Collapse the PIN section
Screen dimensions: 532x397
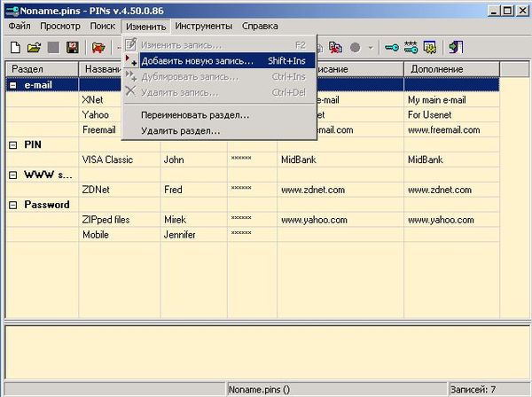point(13,145)
